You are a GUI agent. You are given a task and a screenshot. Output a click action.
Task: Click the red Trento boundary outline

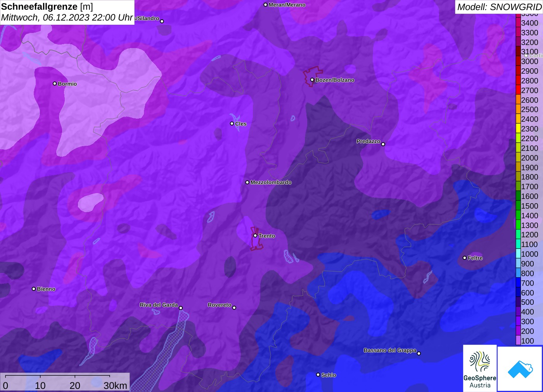(256, 238)
